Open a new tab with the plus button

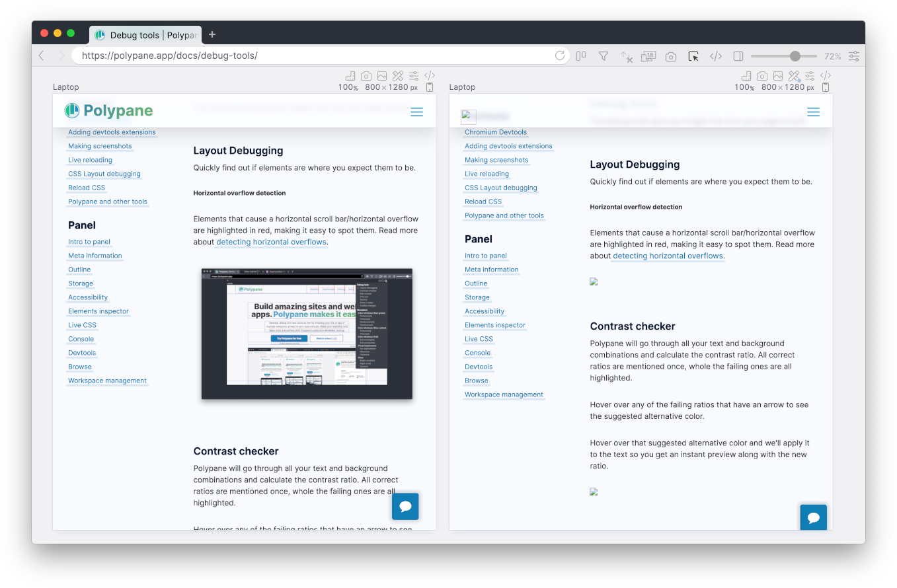[212, 34]
